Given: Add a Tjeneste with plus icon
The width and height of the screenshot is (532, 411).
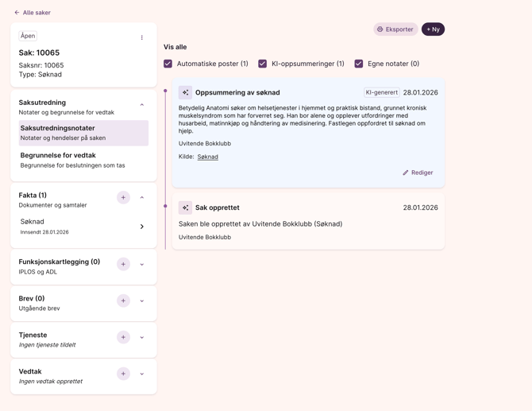Looking at the screenshot, I should 123,337.
